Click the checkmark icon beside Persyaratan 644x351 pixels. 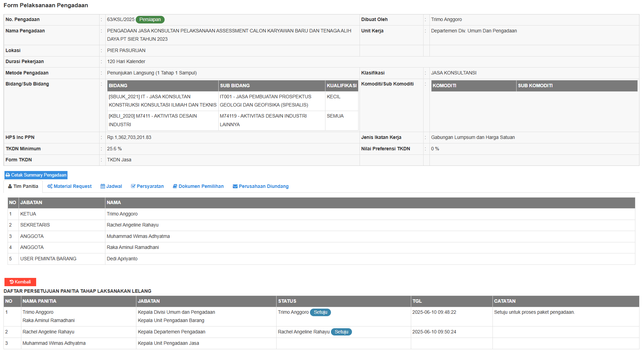(133, 187)
